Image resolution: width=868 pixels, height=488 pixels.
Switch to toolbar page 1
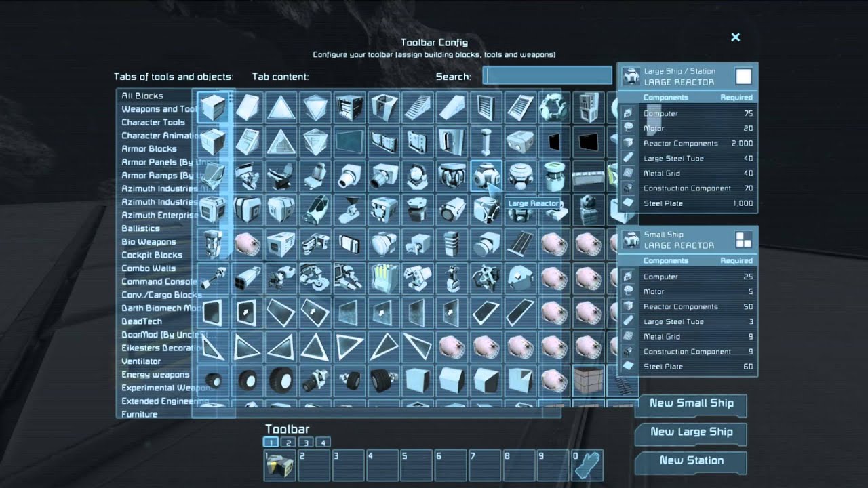tap(271, 443)
